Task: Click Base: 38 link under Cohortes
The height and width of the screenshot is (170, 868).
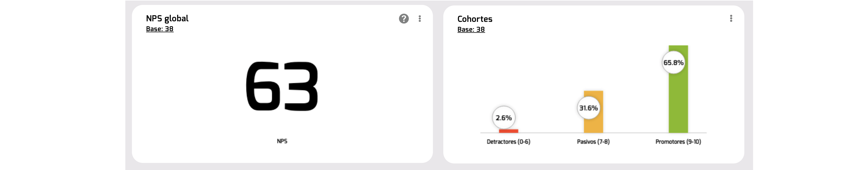Action: tap(471, 30)
